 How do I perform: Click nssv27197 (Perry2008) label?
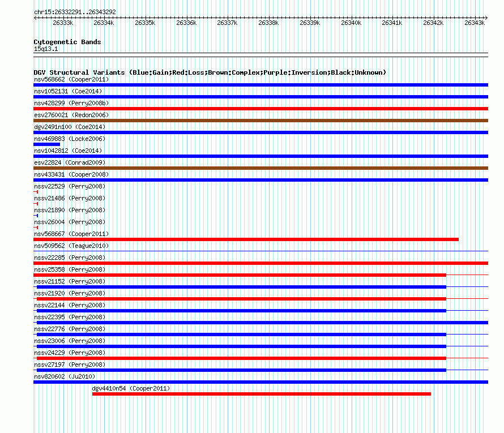tap(70, 365)
